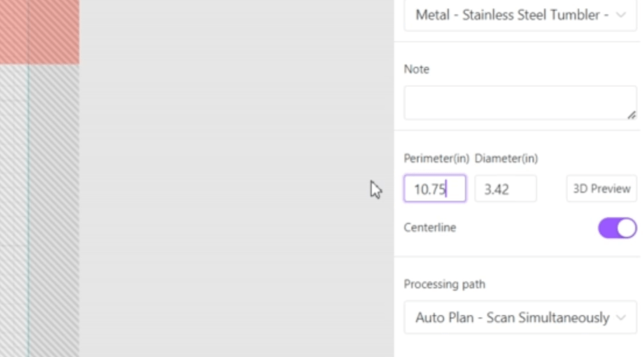Click the Note box resize handle
The width and height of the screenshot is (644, 357).
[x=631, y=115]
